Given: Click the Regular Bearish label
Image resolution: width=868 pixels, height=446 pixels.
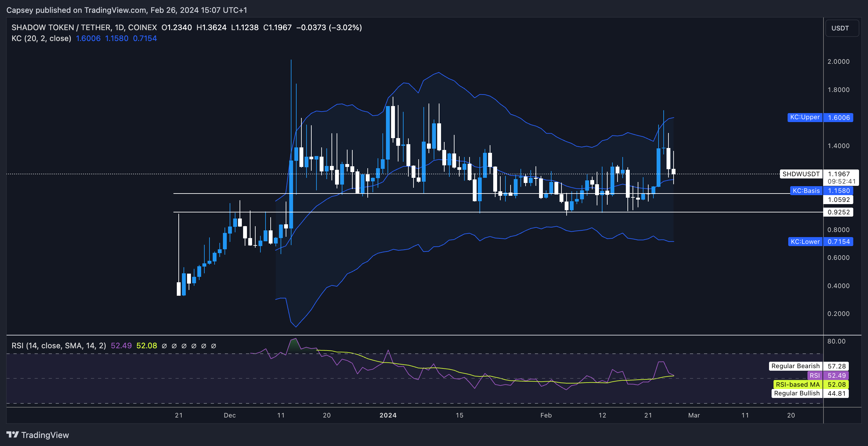Looking at the screenshot, I should coord(795,366).
